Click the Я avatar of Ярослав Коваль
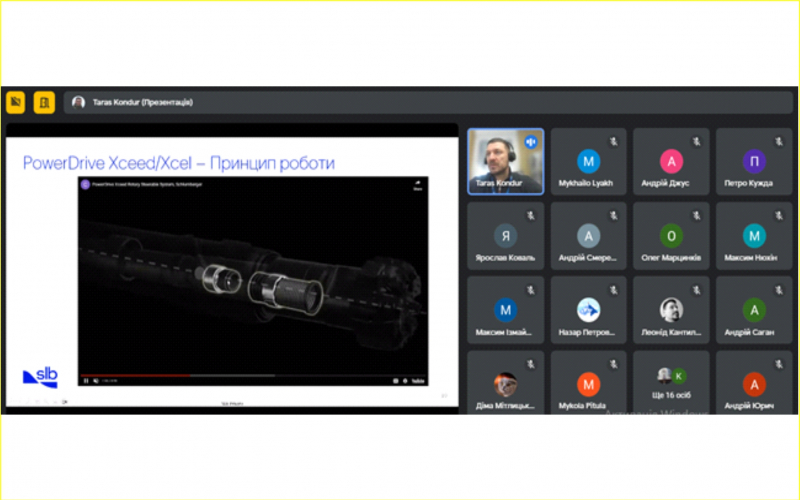 pos(506,236)
